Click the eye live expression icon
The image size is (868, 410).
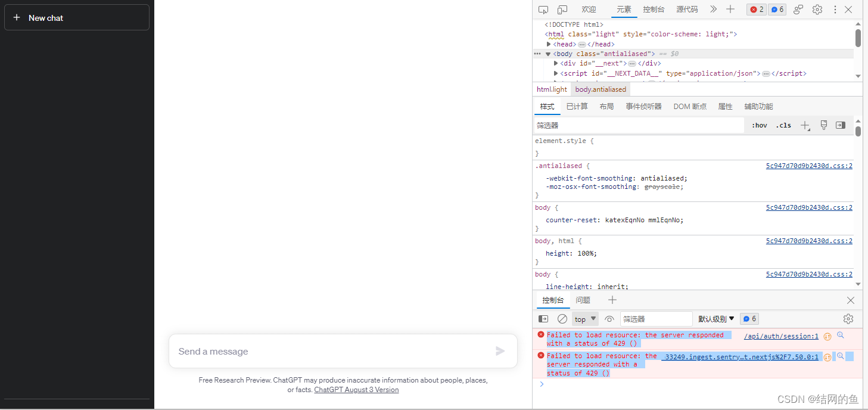[609, 319]
